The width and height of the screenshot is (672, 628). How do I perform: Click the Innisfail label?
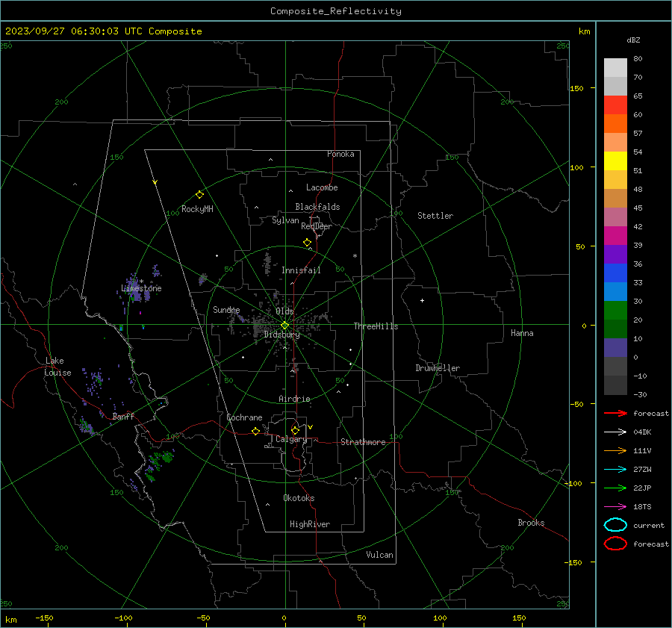tap(301, 270)
